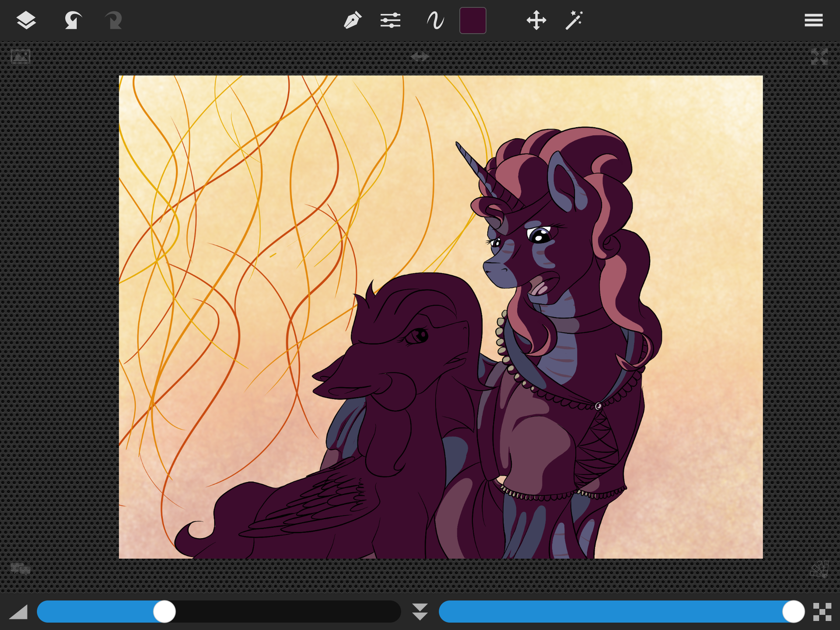
Task: Open the magic wand effects tool
Action: click(x=574, y=21)
